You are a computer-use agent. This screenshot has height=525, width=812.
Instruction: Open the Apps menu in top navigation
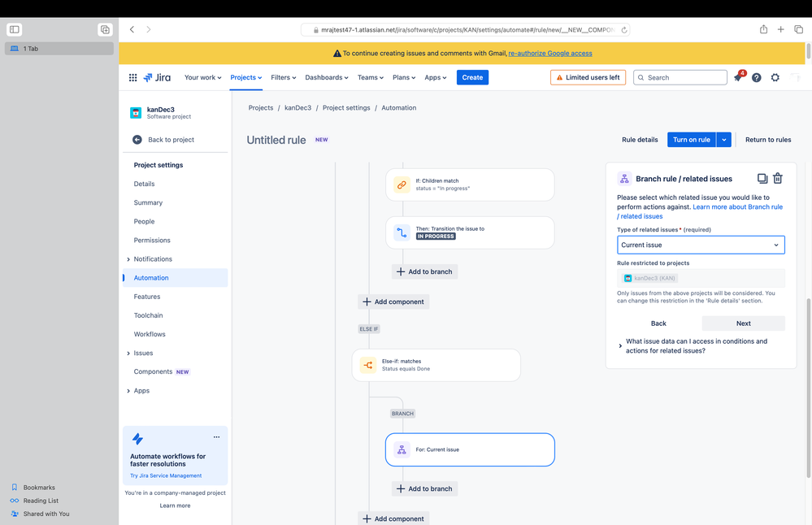pos(436,78)
